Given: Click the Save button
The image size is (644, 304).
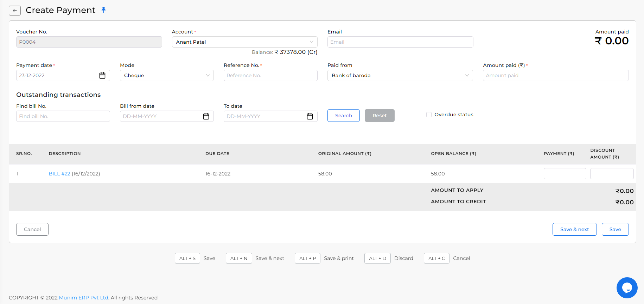Looking at the screenshot, I should [x=615, y=229].
